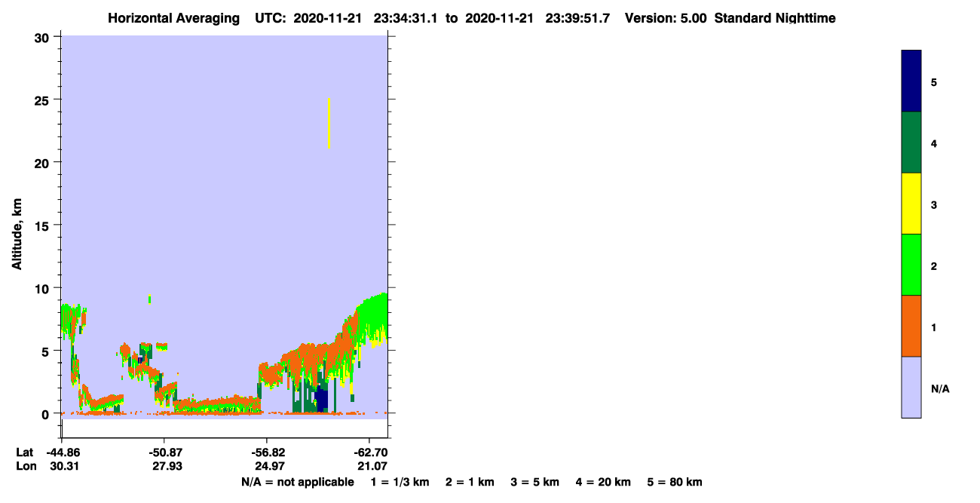Click the dark green swatch labeled 4
This screenshot has height=503, width=980.
[911, 143]
